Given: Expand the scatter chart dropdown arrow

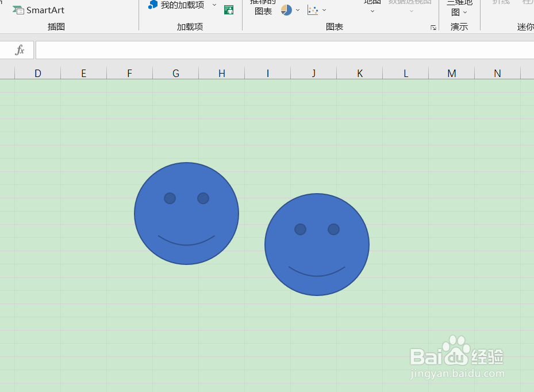Looking at the screenshot, I should 324,10.
